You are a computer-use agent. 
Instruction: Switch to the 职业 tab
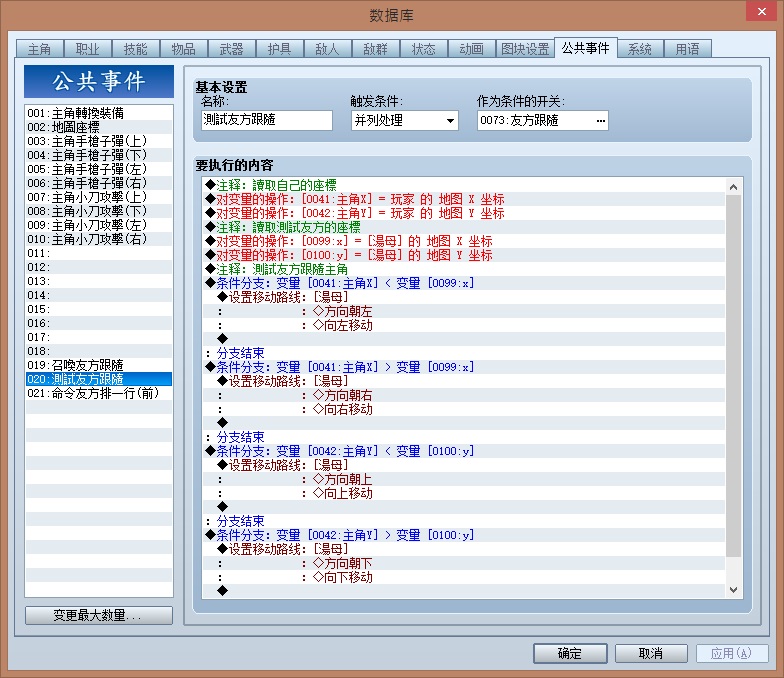[x=88, y=49]
